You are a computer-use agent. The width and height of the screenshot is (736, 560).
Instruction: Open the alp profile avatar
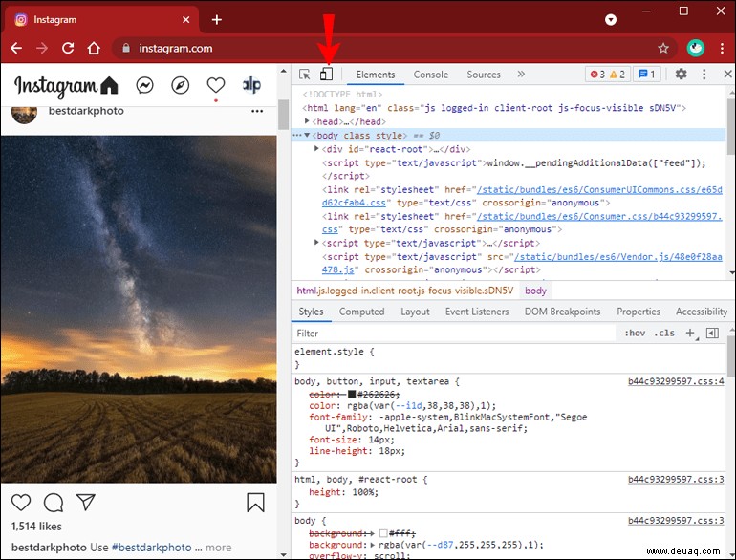coord(251,85)
